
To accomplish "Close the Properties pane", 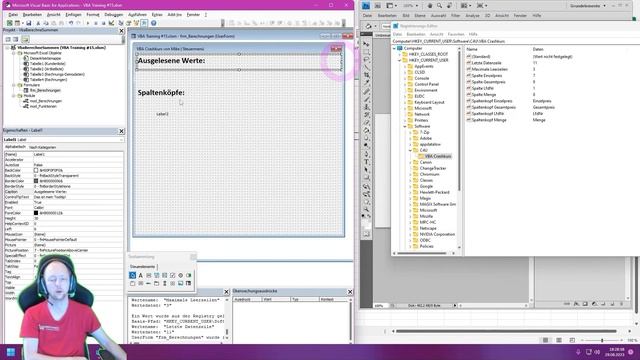I will pyautogui.click(x=121, y=131).
